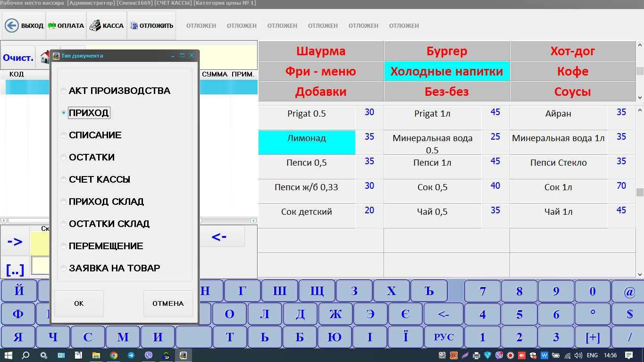This screenshot has height=362, width=644.
Task: Tap the [+] key on the on-screen keyboard
Action: [593, 337]
